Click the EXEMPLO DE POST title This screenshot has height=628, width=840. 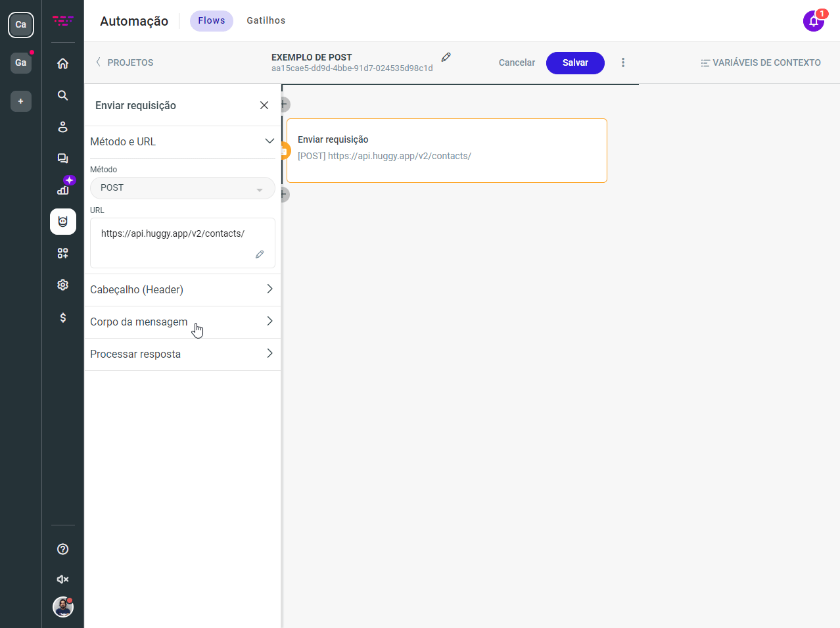tap(312, 57)
